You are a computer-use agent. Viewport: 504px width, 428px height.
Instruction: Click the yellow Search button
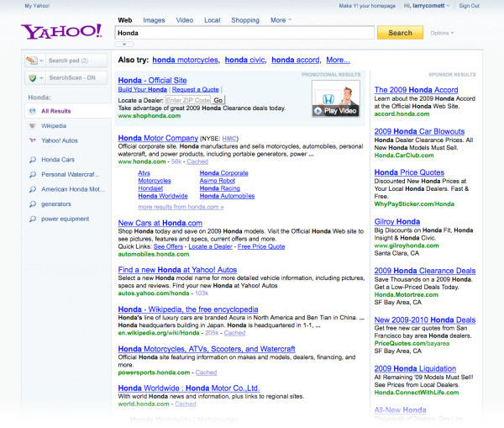point(400,33)
